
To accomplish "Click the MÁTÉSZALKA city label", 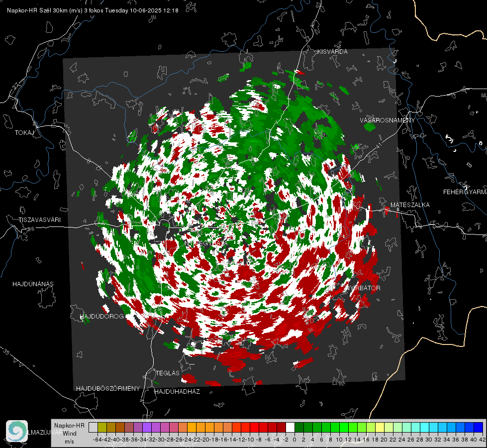I will [410, 205].
